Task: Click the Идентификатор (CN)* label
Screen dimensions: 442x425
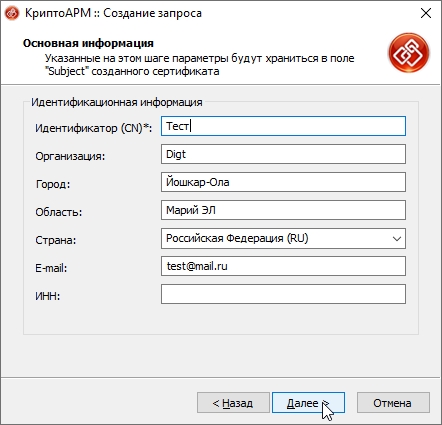Action: [x=94, y=128]
